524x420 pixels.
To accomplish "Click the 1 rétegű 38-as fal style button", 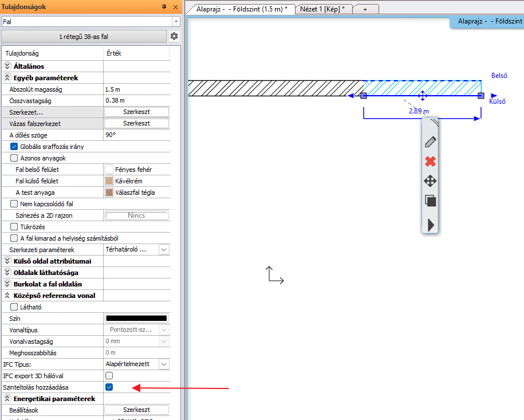I will (84, 37).
